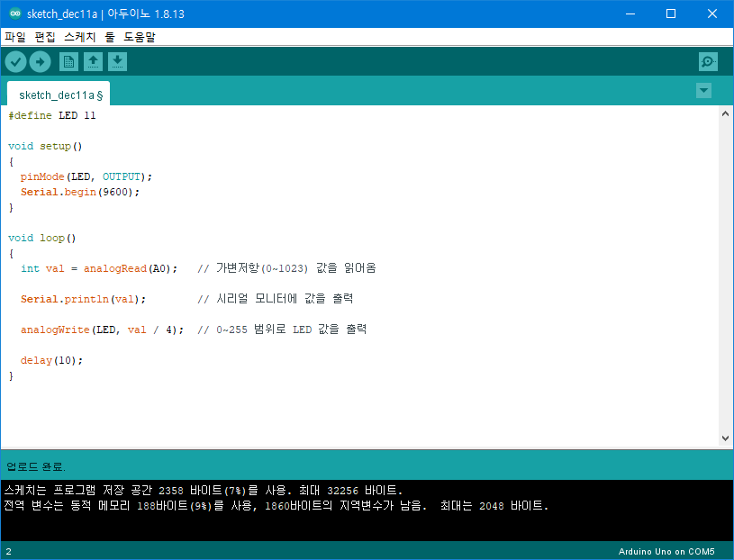This screenshot has width=734, height=560.
Task: Click '0~255 범위로 LED 값을 출력' comment
Action: coord(282,330)
